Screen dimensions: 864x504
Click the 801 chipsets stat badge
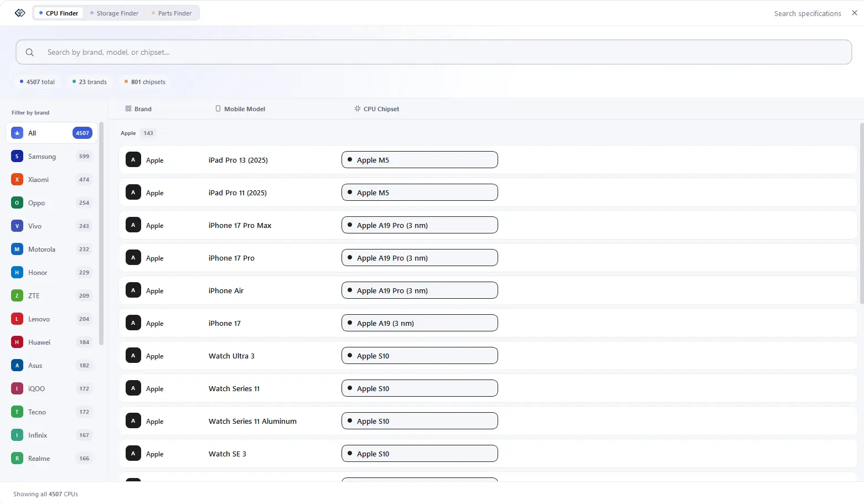[145, 82]
